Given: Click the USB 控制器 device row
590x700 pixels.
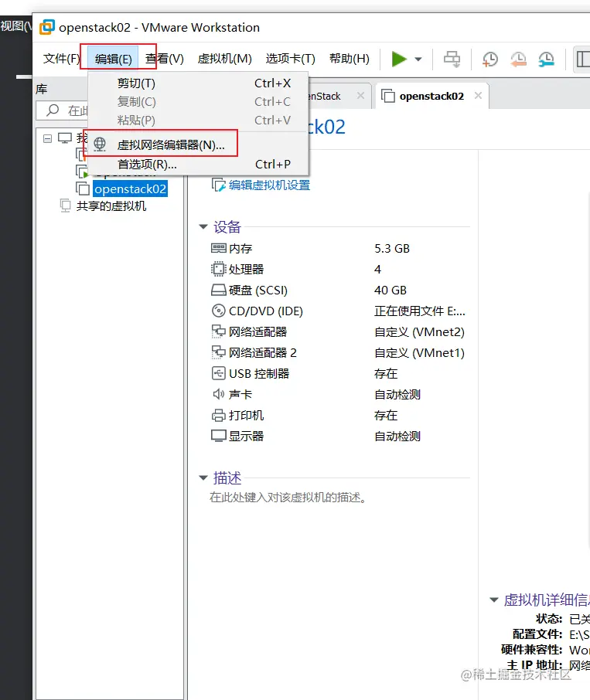Looking at the screenshot, I should [x=338, y=373].
